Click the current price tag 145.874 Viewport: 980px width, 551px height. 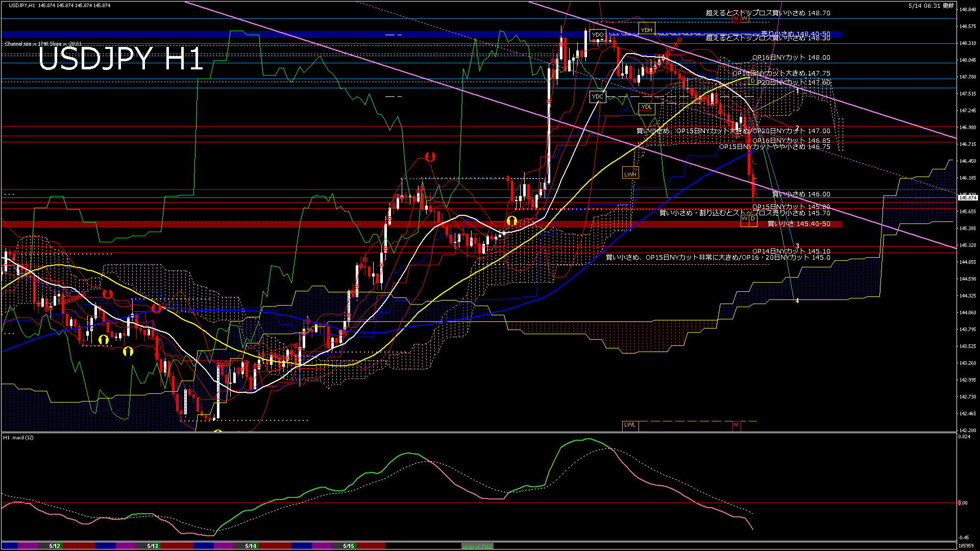pos(968,197)
